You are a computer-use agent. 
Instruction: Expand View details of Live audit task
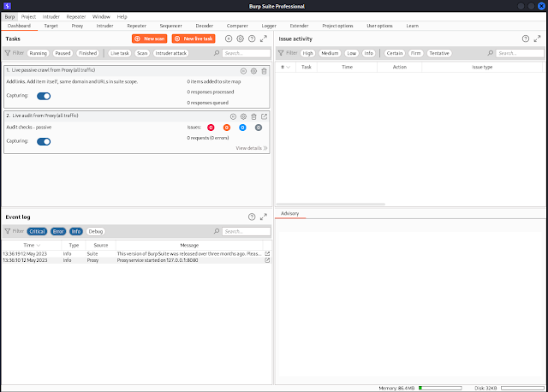click(252, 148)
